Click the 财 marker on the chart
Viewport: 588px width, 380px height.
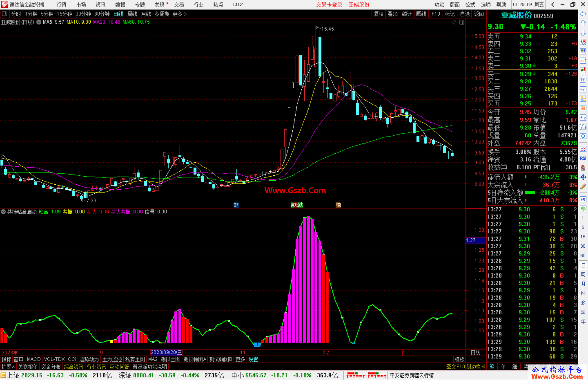point(236,205)
